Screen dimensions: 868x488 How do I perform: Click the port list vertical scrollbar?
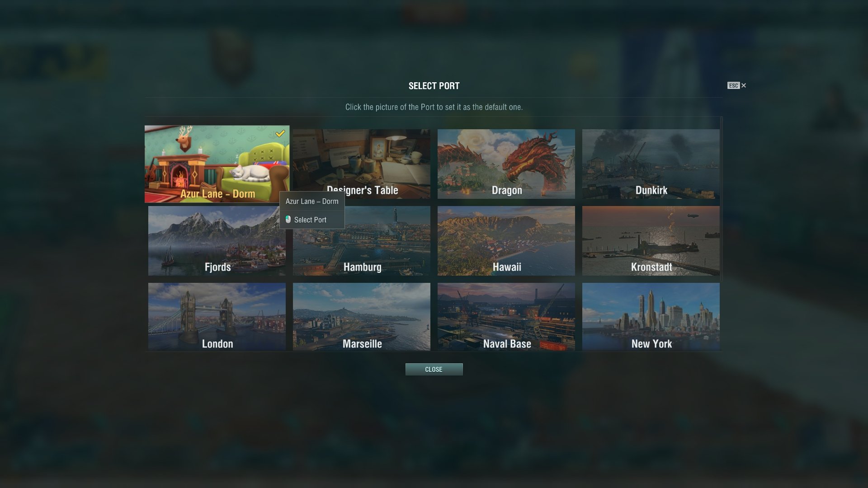[722, 199]
